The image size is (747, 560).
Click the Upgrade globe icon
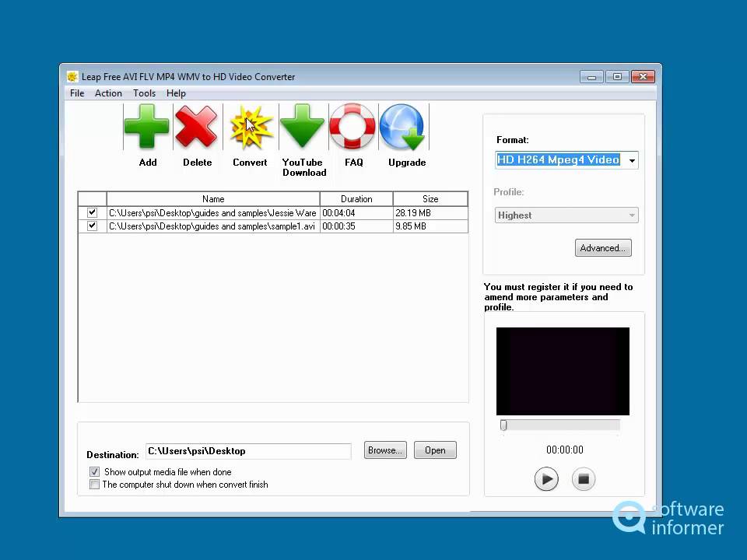click(x=403, y=127)
